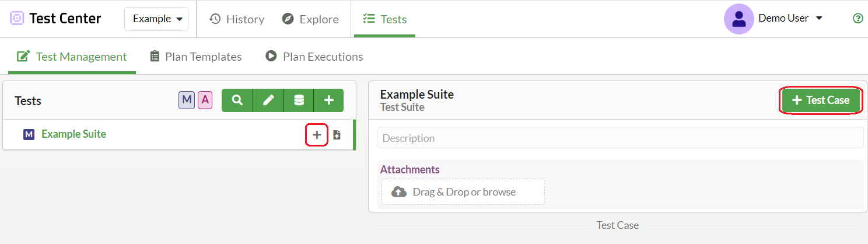
Task: Click the green help question mark icon
Action: [857, 18]
